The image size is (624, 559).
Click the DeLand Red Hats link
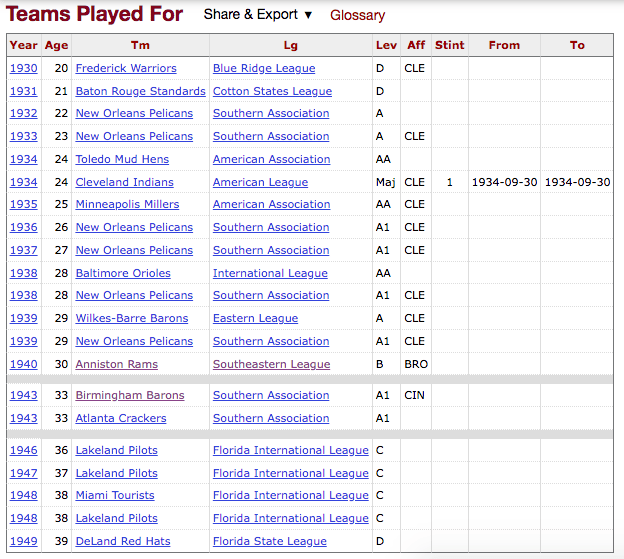click(x=123, y=541)
